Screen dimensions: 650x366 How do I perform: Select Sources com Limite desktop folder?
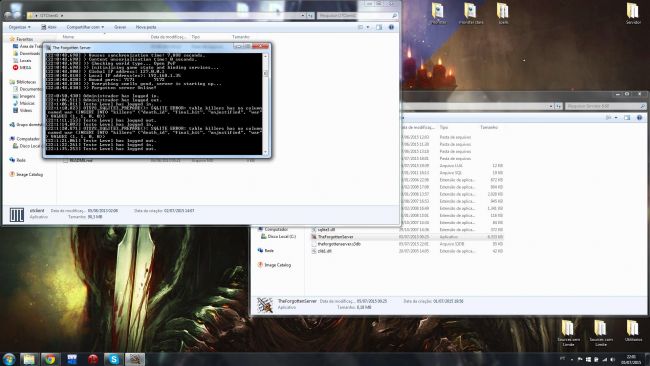pyautogui.click(x=601, y=333)
